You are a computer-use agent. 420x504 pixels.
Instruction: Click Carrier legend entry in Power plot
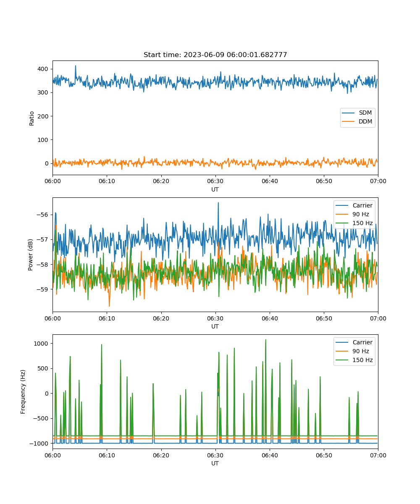[362, 205]
